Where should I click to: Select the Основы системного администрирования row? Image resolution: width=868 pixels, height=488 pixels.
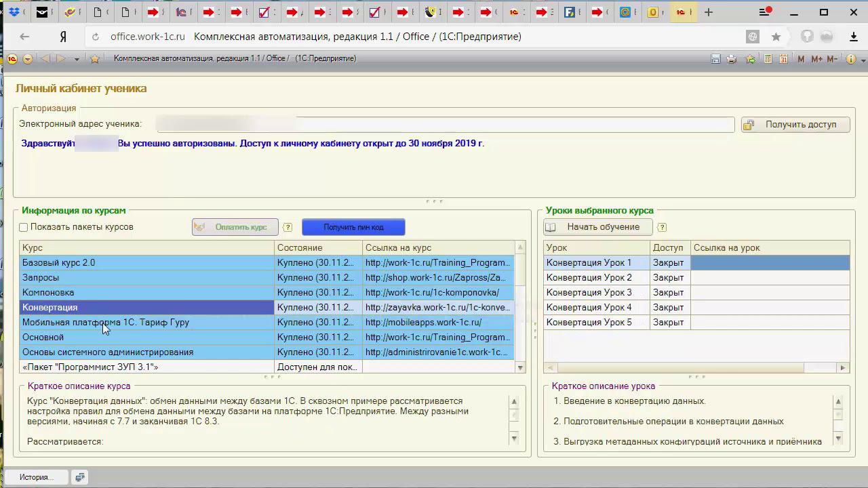267,352
